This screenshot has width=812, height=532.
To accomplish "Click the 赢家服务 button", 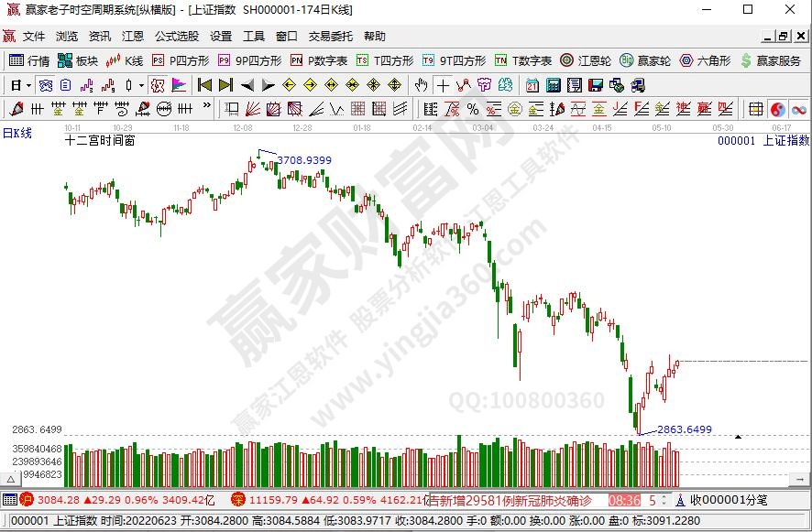I will (x=770, y=60).
